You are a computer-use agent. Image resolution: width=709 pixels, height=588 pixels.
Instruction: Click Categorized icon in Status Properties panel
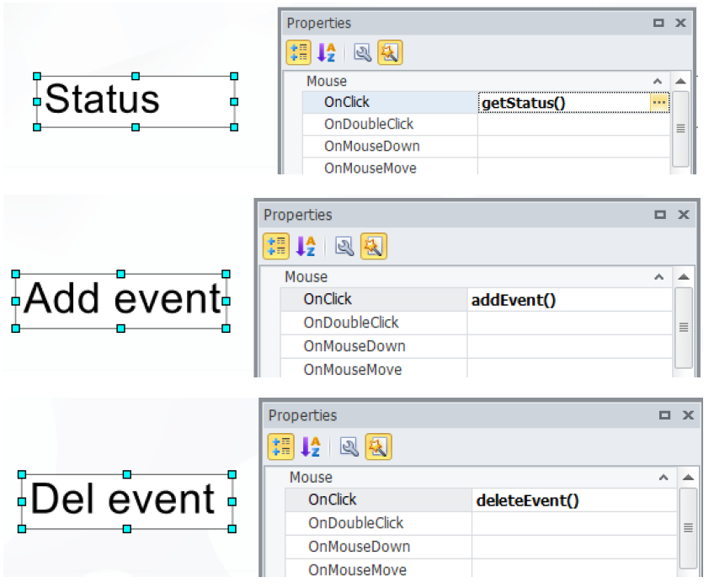coord(298,52)
